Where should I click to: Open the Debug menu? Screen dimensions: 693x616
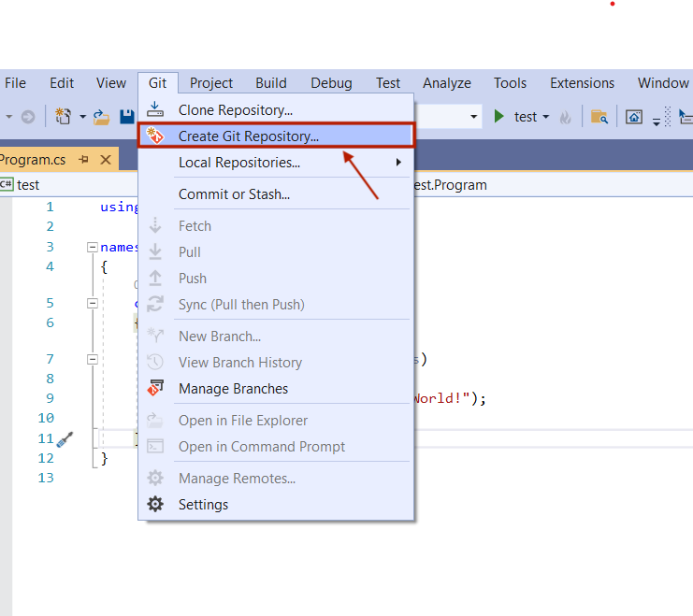[x=332, y=83]
